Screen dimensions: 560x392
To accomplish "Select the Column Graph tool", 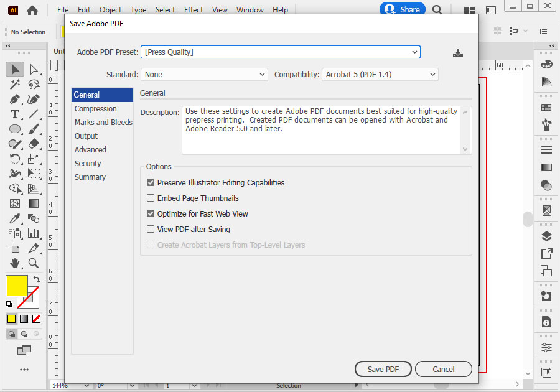I will tap(34, 233).
